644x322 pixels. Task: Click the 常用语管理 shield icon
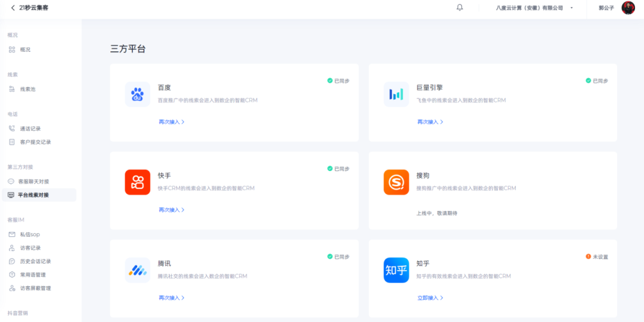click(x=12, y=275)
